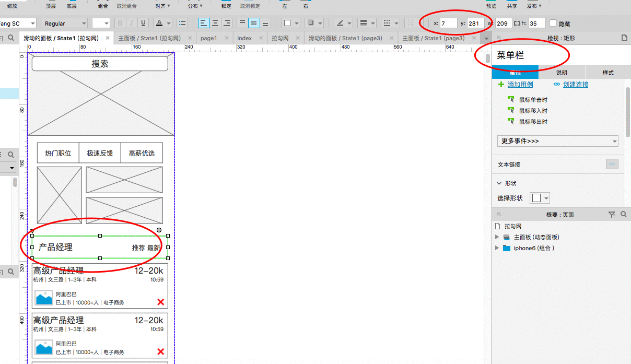Toggle the 隐藏 hidden checkbox
Viewport: 631px width, 364px height.
(553, 24)
